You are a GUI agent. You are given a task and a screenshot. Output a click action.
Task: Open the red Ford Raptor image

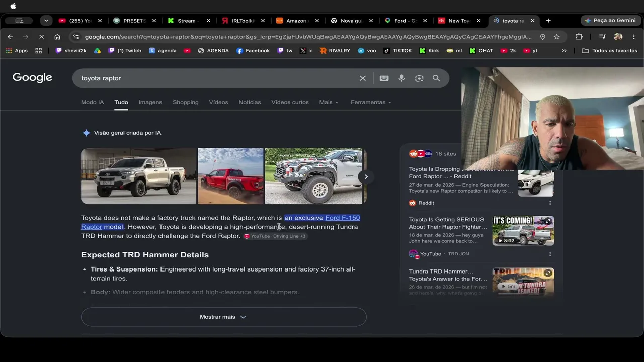(230, 176)
